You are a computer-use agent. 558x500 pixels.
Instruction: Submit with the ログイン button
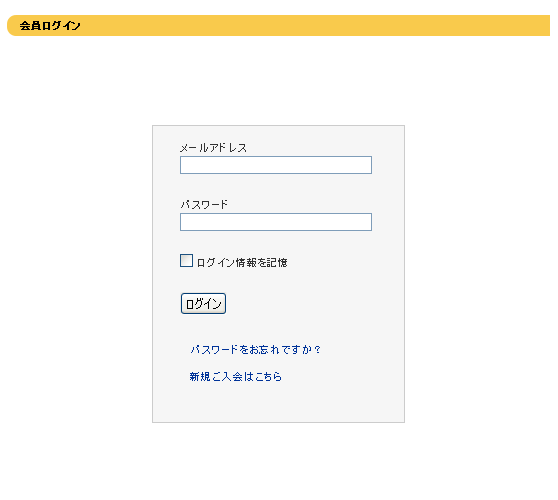[203, 304]
